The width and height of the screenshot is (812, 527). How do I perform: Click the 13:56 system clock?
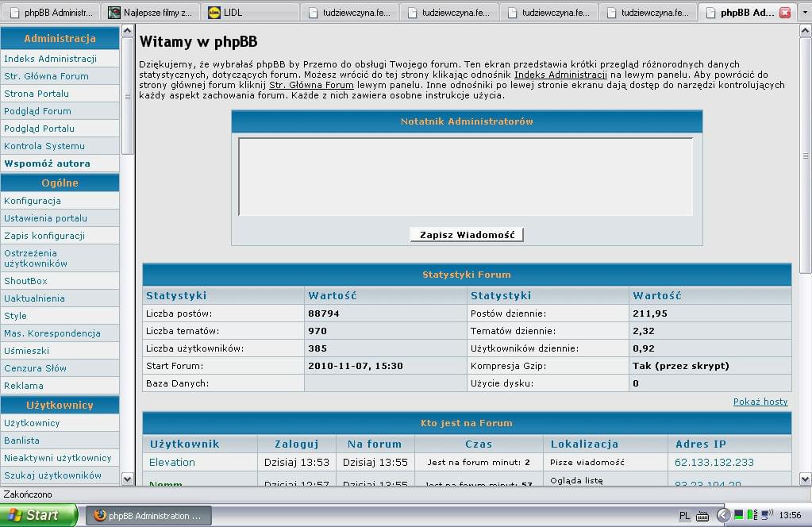(791, 515)
